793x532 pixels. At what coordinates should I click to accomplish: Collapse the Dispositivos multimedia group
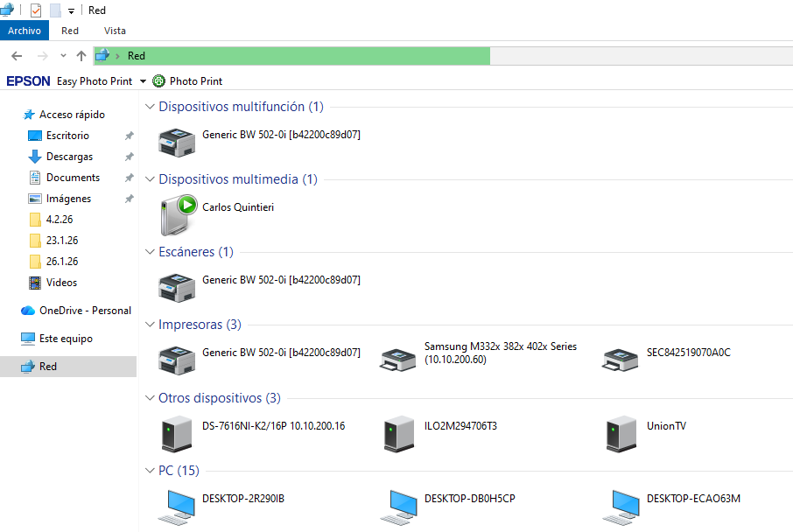150,179
